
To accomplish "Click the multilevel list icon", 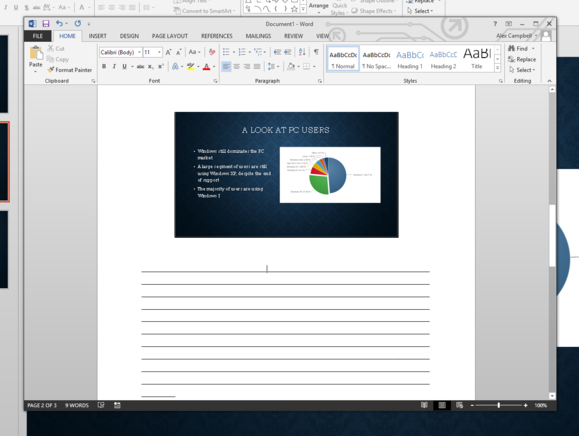I will click(x=258, y=52).
